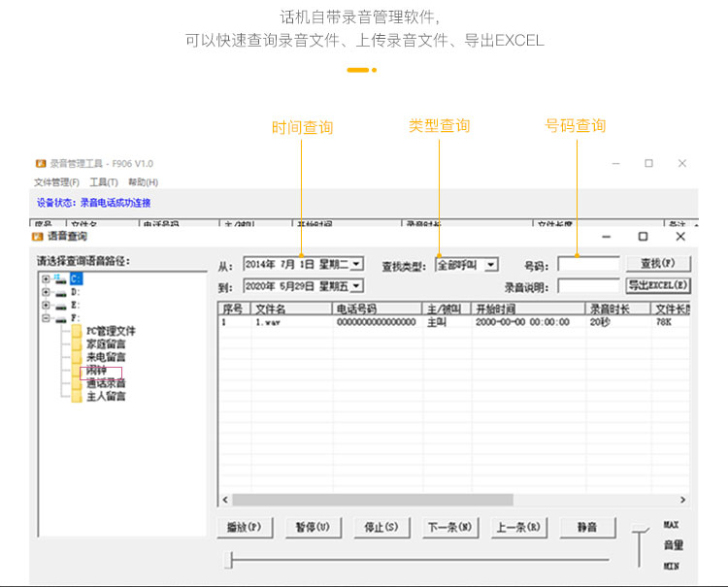Click the 查找(F) search button
Screen dimensions: 728x587
click(658, 264)
